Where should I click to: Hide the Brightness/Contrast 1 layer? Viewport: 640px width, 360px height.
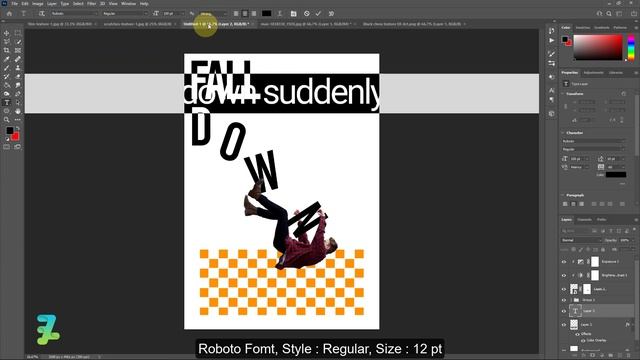pyautogui.click(x=564, y=276)
